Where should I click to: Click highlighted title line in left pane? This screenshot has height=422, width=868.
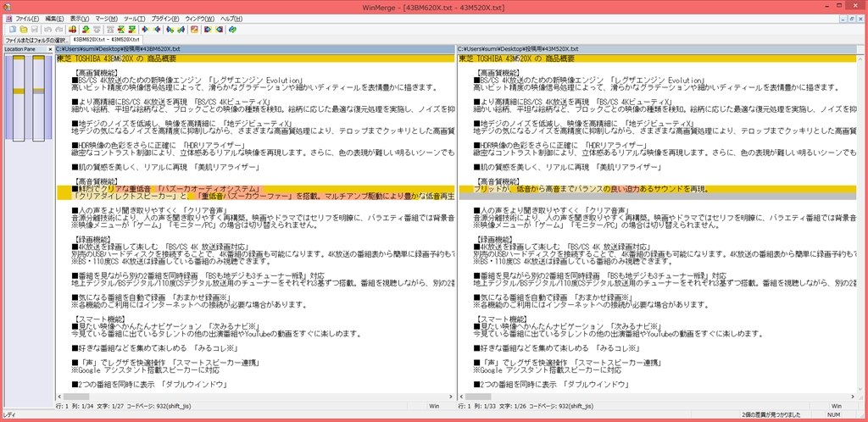(x=255, y=58)
